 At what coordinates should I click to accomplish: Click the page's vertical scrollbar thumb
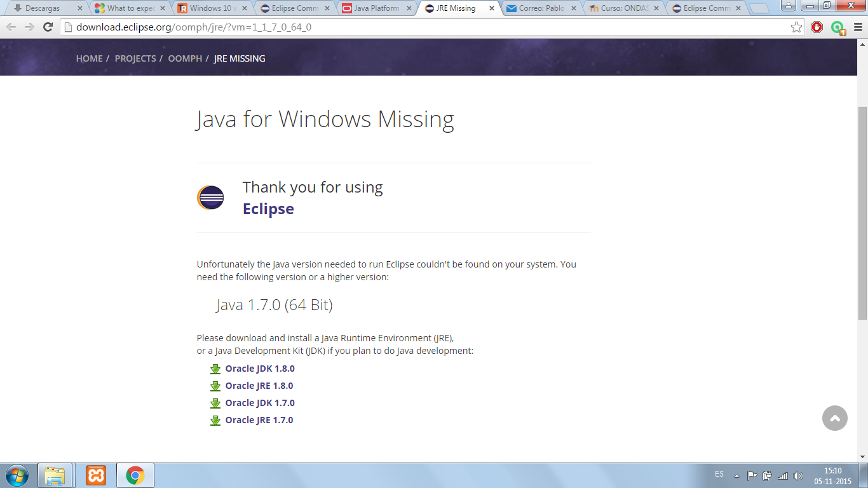tap(862, 213)
